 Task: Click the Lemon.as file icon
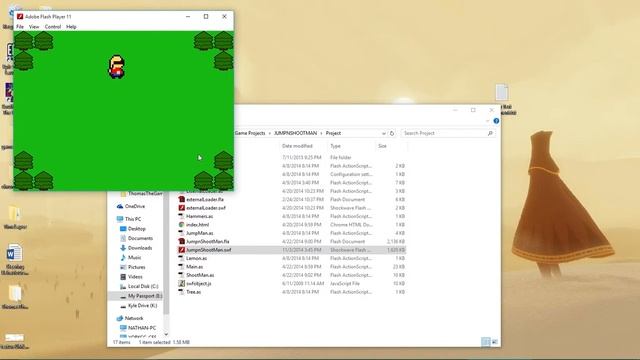pyautogui.click(x=182, y=258)
